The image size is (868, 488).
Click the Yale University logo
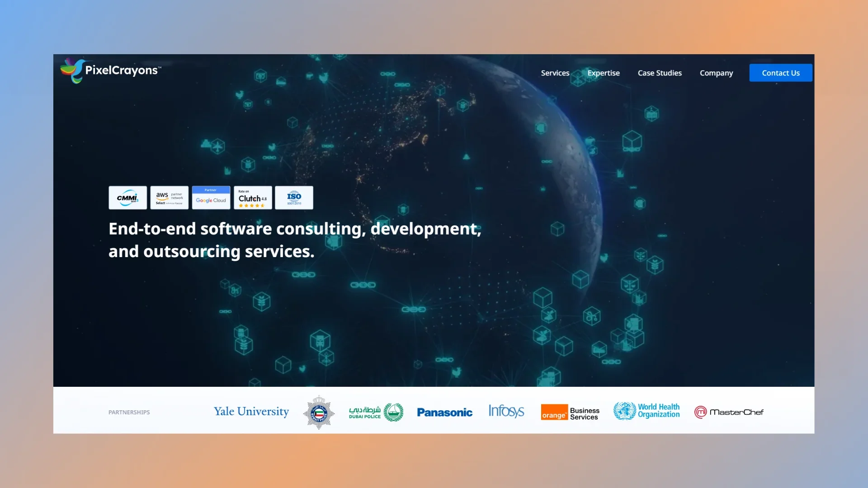coord(251,412)
